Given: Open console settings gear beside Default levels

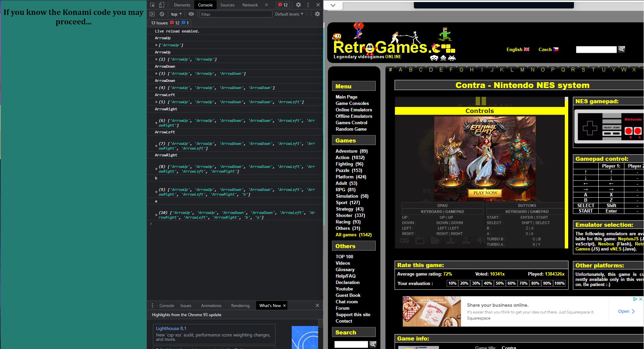Looking at the screenshot, I should tap(317, 14).
